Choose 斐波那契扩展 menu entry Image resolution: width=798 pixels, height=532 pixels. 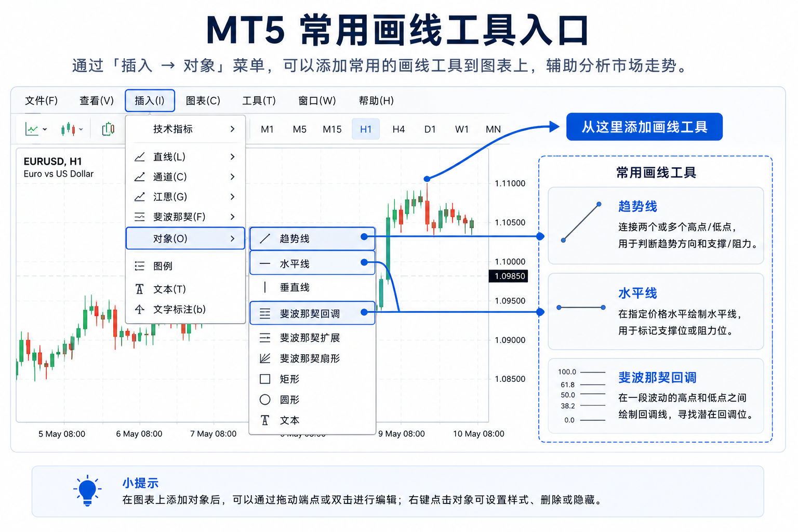coord(312,338)
